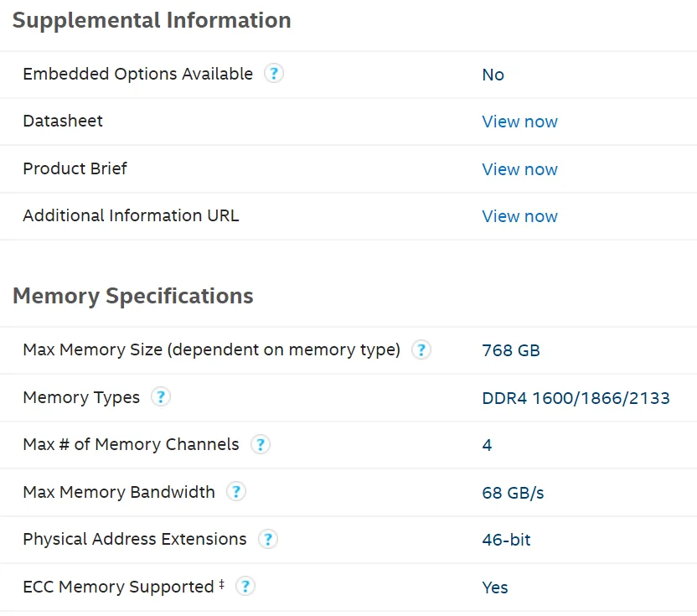The width and height of the screenshot is (697, 616).
Task: Click the Supplemental Information section heading
Action: tap(152, 21)
